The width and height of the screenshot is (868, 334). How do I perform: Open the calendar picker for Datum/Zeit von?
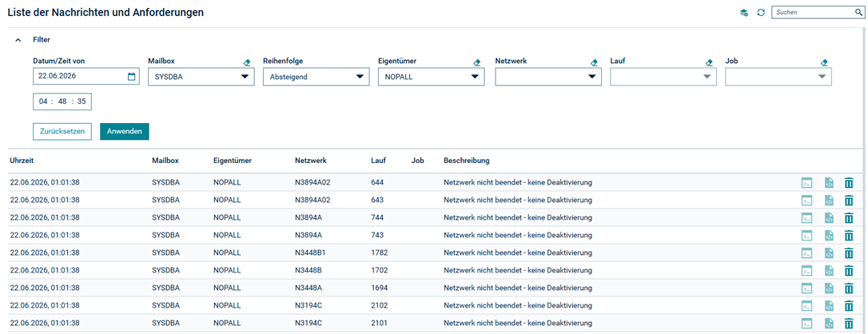(x=131, y=77)
